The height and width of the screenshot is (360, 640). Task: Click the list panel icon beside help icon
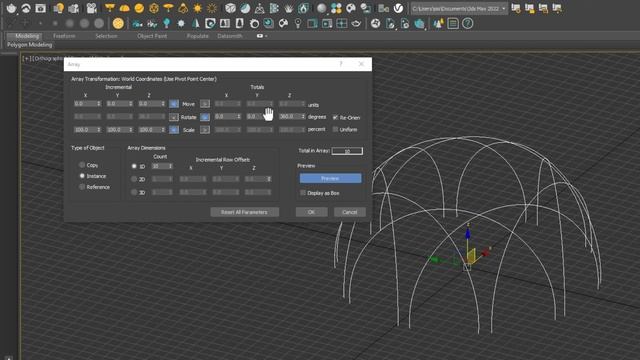[453, 23]
